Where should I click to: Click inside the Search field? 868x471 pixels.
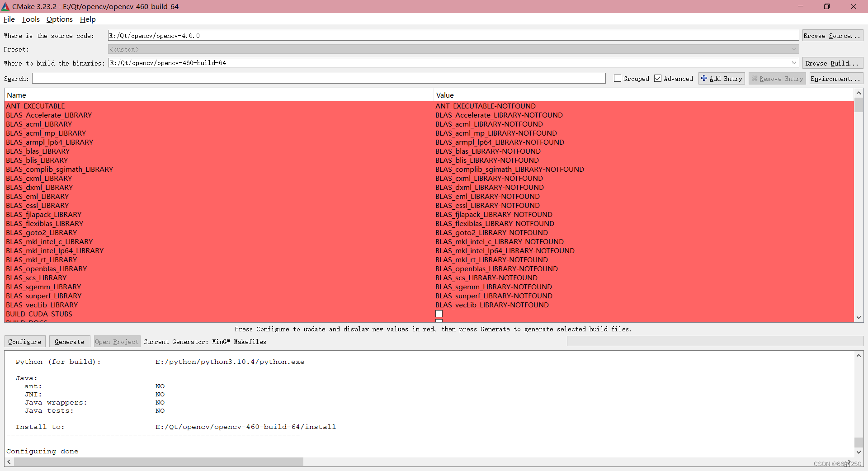click(319, 79)
